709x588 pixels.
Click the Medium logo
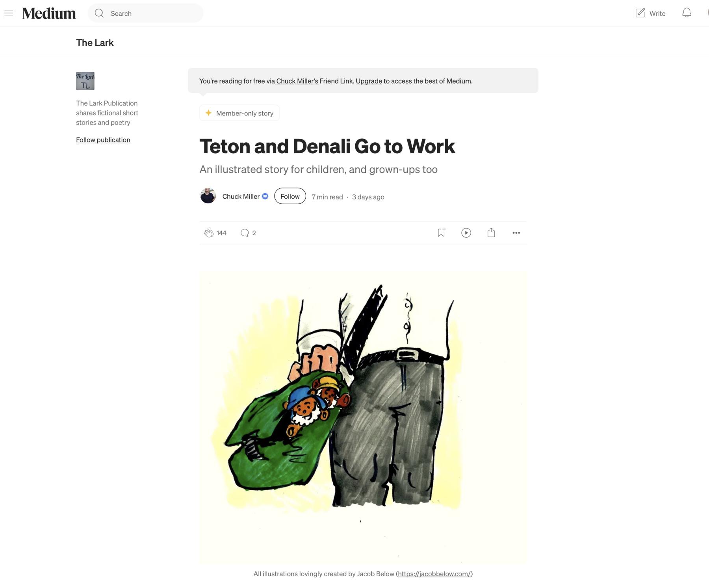point(49,13)
